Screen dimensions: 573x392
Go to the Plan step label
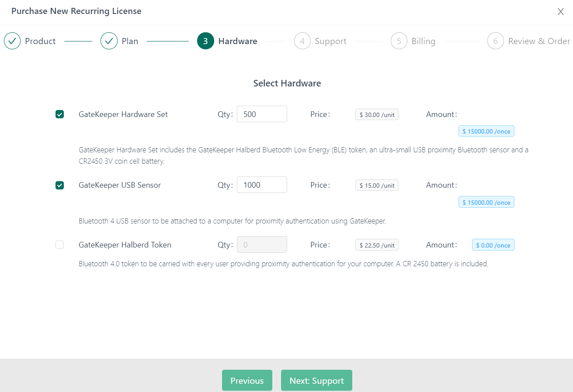(130, 41)
